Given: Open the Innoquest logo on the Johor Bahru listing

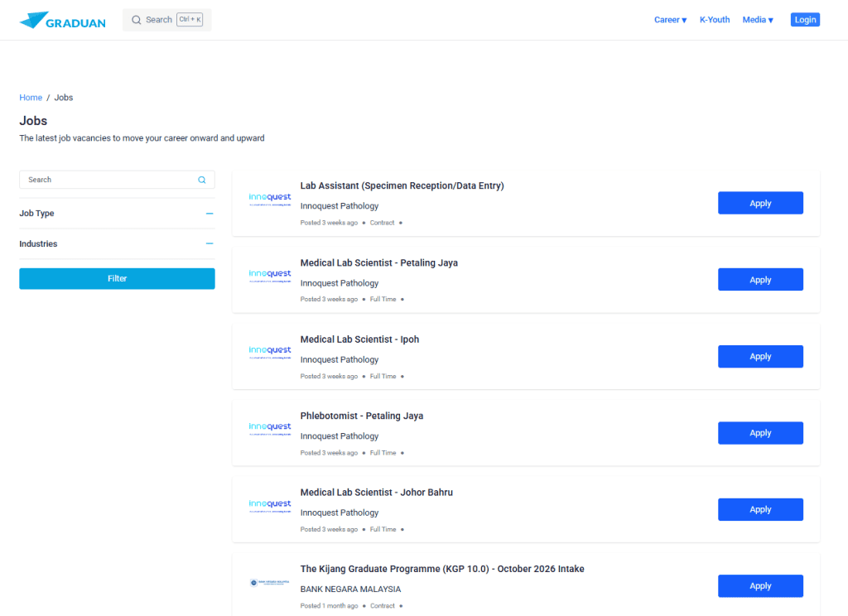Looking at the screenshot, I should coord(270,505).
